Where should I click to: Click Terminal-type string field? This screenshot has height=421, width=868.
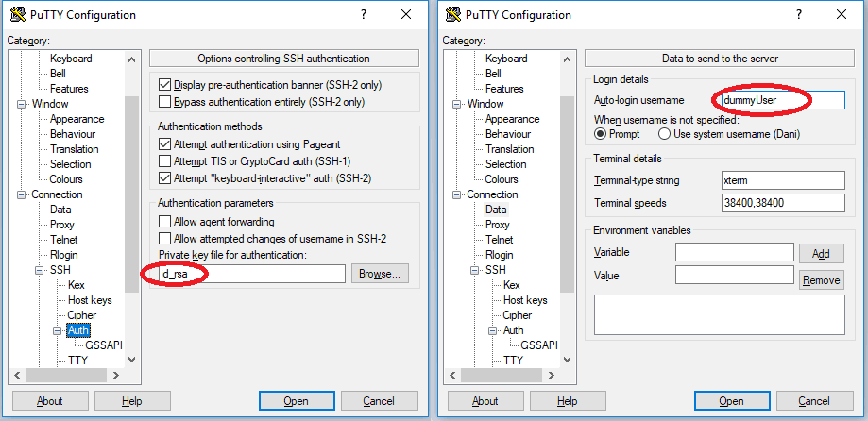point(783,180)
